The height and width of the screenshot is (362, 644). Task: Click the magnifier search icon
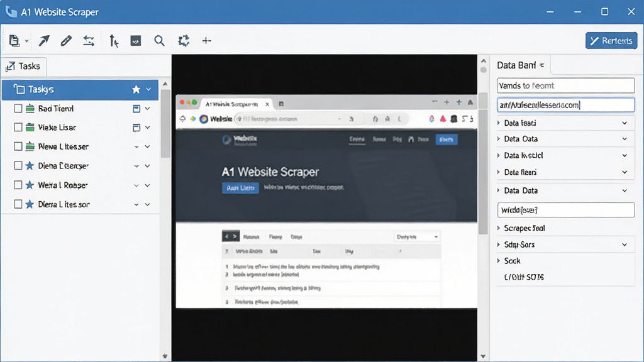click(x=159, y=41)
